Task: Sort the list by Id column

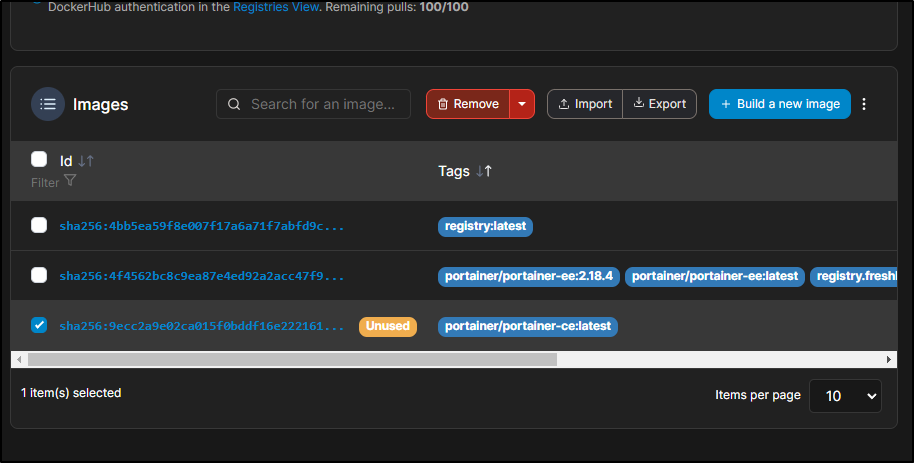Action: pyautogui.click(x=86, y=161)
